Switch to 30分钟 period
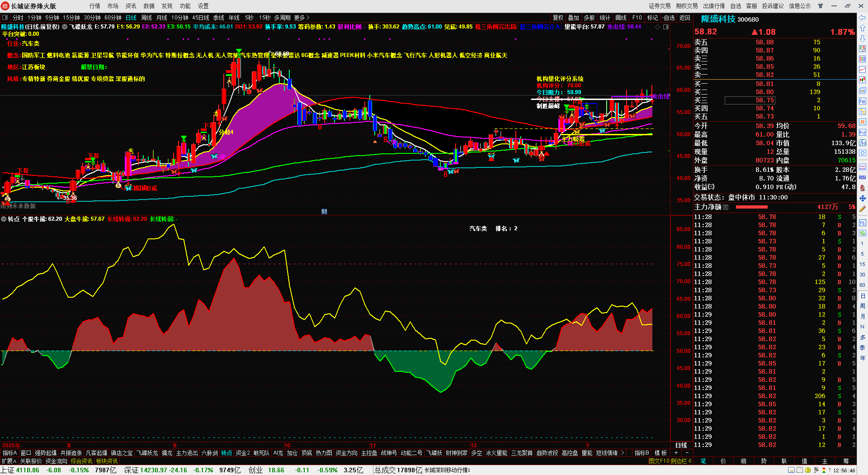This screenshot has height=475, width=868. [x=92, y=18]
